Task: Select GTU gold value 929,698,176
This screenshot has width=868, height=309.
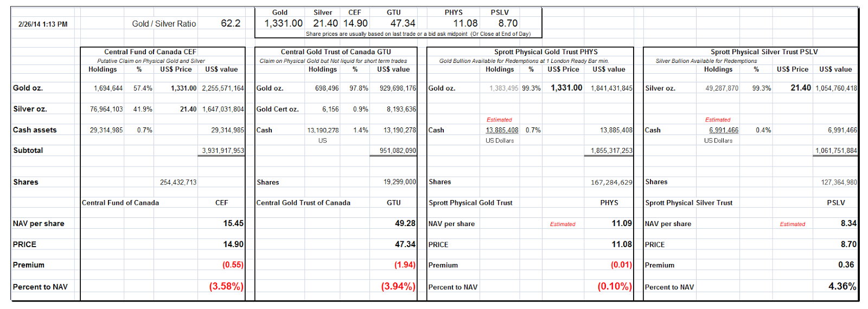Action: tap(398, 88)
